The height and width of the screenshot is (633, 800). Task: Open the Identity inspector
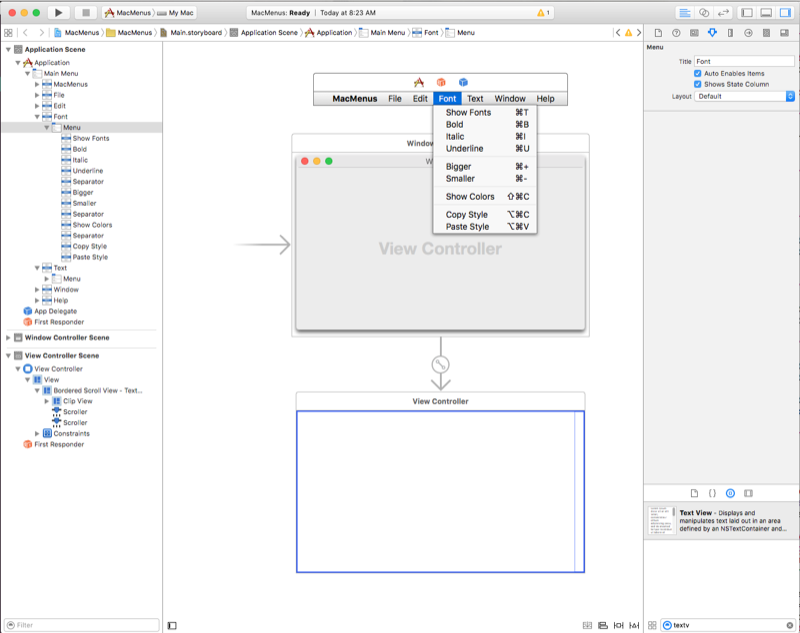click(694, 32)
